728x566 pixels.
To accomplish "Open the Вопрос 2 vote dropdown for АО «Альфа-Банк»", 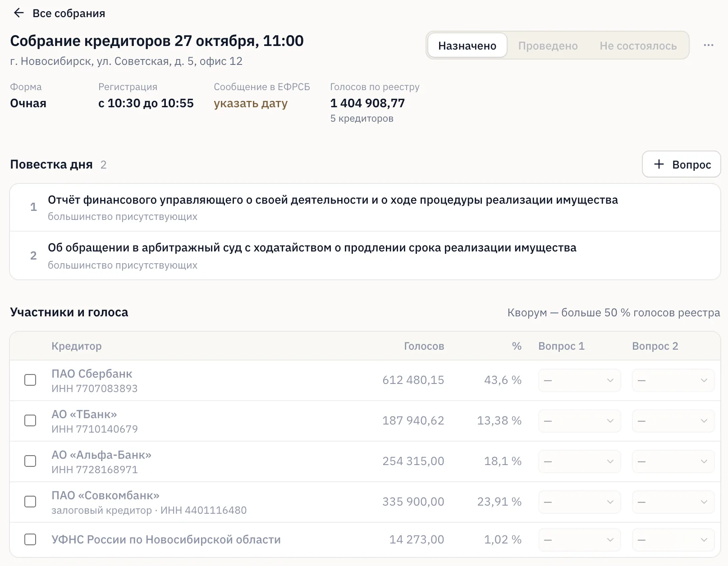I will (673, 461).
